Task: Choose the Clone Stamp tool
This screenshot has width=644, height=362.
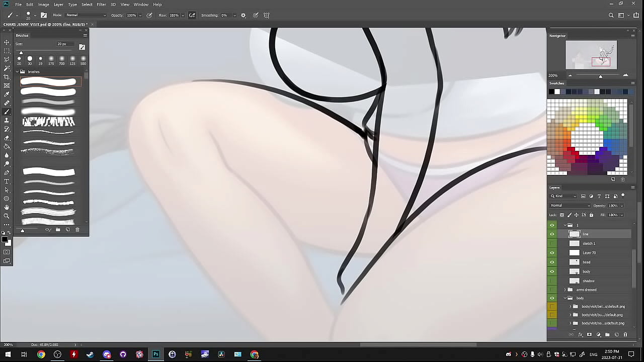Action: [x=7, y=121]
